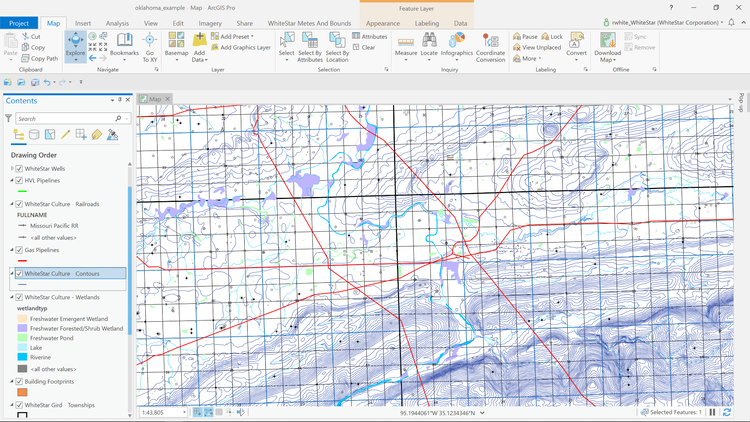Click the filter funnel icon in Contents

[x=8, y=118]
